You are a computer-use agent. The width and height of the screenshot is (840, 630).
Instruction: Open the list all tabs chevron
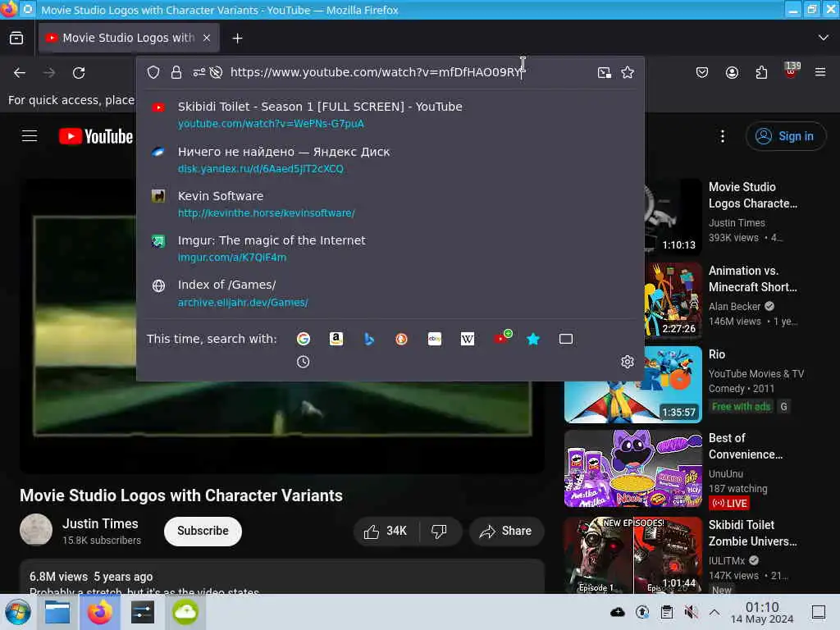click(x=824, y=38)
